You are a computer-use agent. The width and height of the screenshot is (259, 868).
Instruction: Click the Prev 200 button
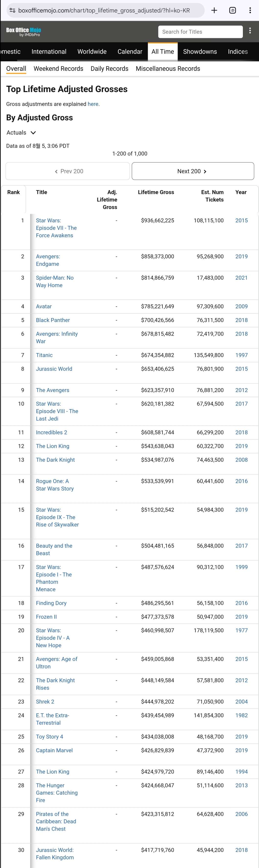click(x=68, y=171)
